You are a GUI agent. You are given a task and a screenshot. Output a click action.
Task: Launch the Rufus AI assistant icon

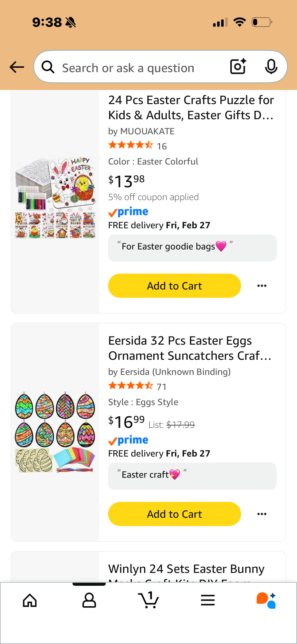(266, 600)
